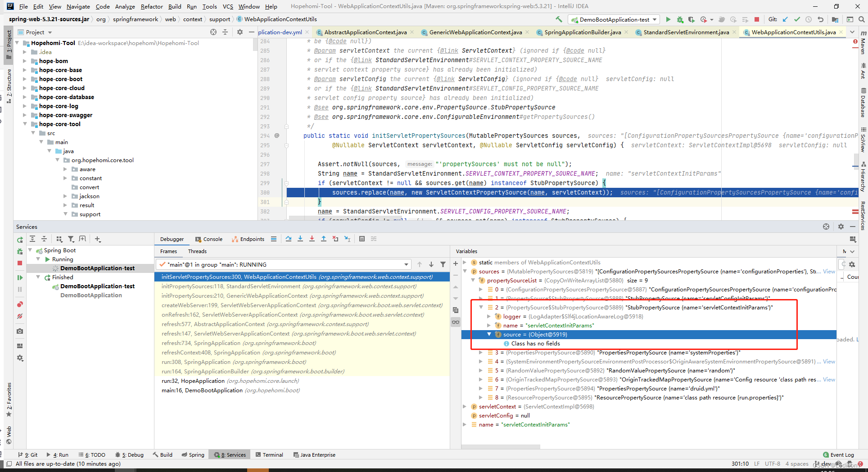Open VCS menu
This screenshot has height=472, width=868.
click(228, 6)
